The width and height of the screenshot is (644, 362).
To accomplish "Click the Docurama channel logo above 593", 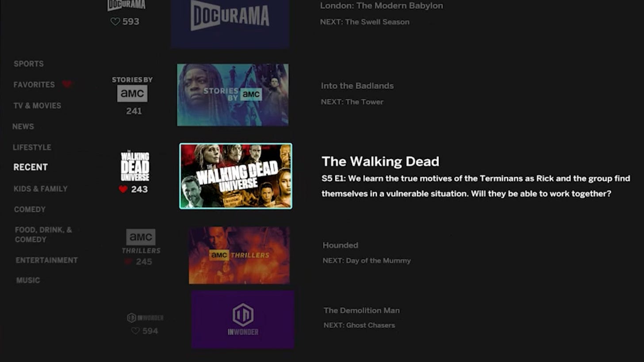I will pyautogui.click(x=126, y=5).
